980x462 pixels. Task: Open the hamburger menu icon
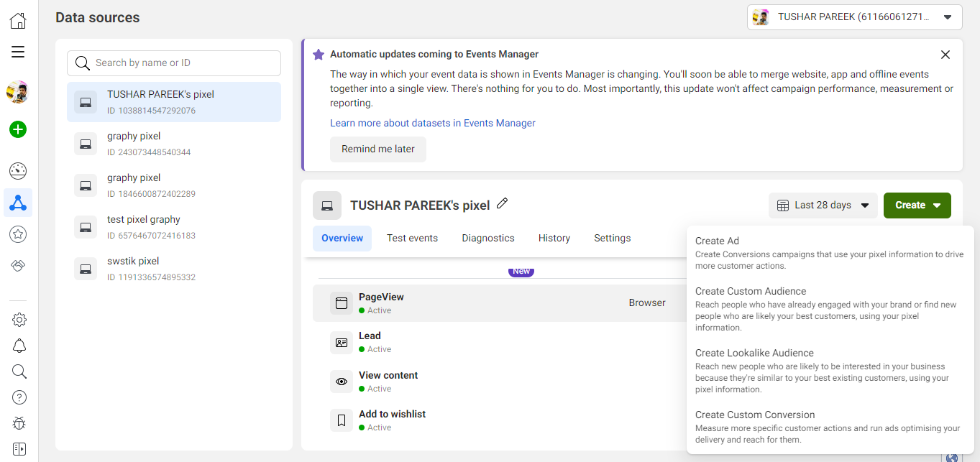[18, 52]
